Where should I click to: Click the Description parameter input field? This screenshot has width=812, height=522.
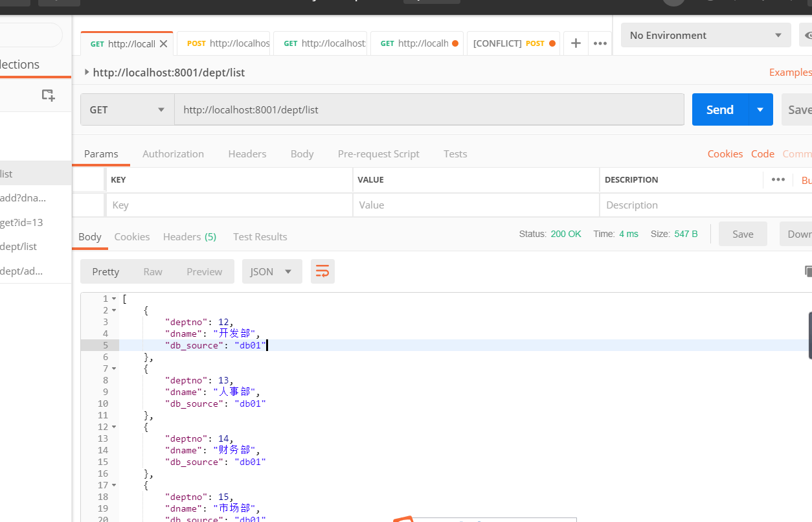click(706, 205)
